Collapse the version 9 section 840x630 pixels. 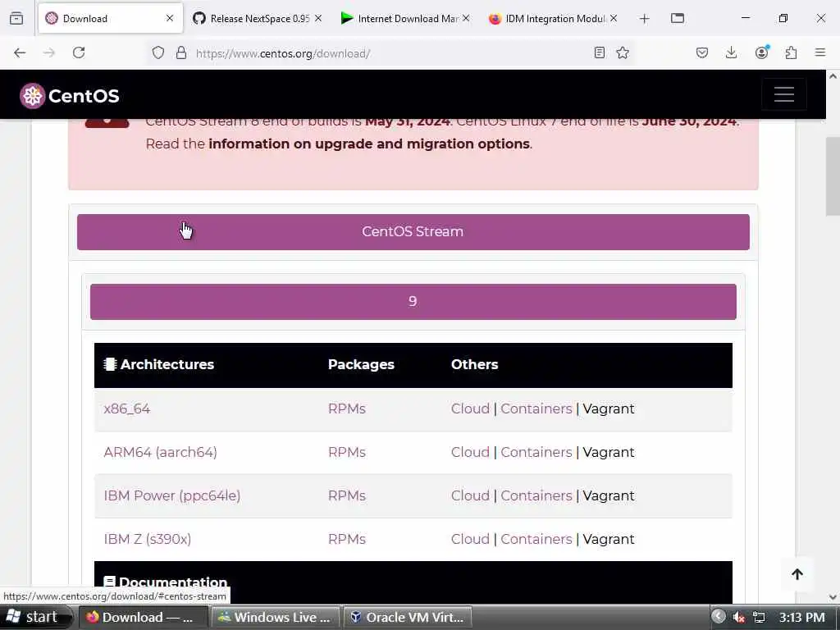(413, 302)
